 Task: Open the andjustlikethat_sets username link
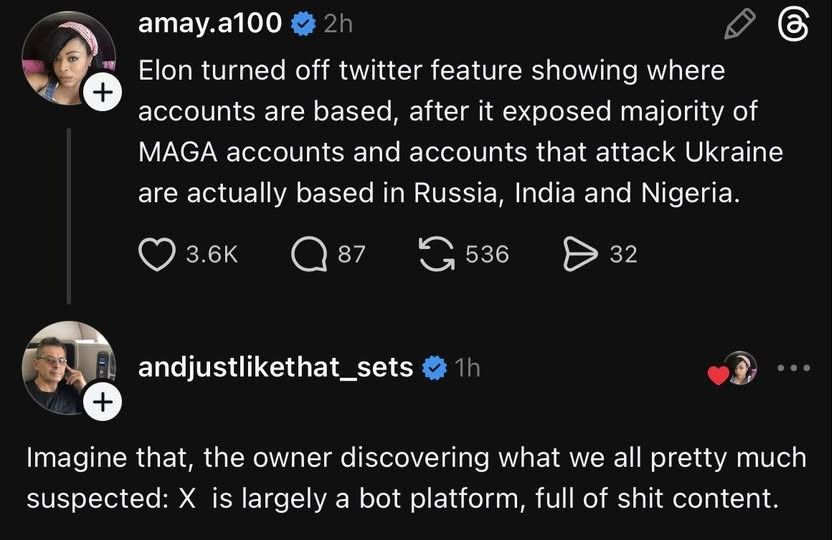275,367
